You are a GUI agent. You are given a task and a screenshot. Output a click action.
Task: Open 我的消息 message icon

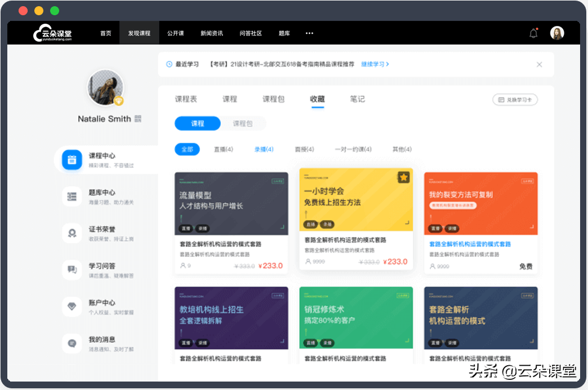pos(72,343)
